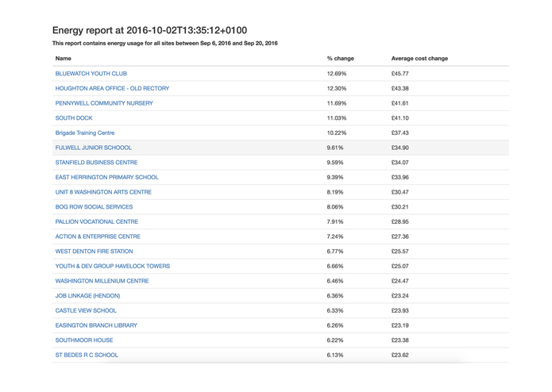
Task: Select the 11.03% change value
Action: coord(336,117)
